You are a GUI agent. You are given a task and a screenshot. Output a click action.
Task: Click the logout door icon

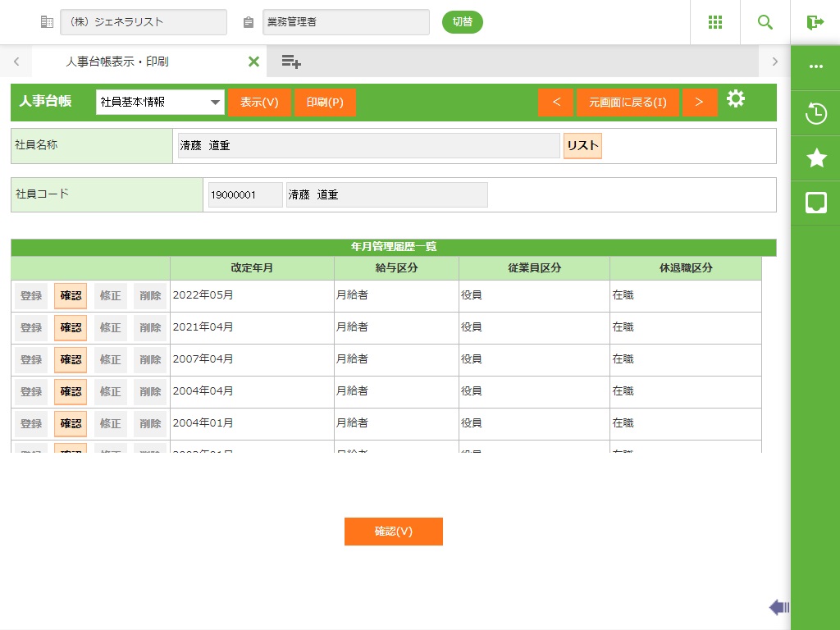coord(815,22)
